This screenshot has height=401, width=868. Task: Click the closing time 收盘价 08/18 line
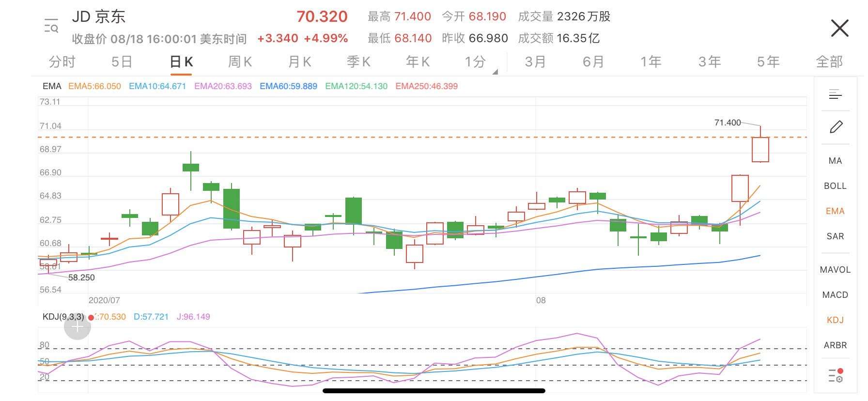(x=159, y=39)
